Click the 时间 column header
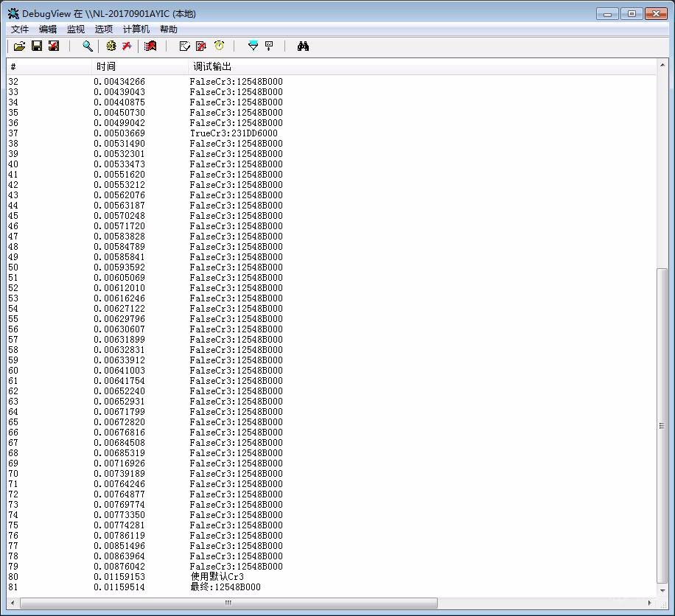Viewport: 675px width, 616px height. 139,67
